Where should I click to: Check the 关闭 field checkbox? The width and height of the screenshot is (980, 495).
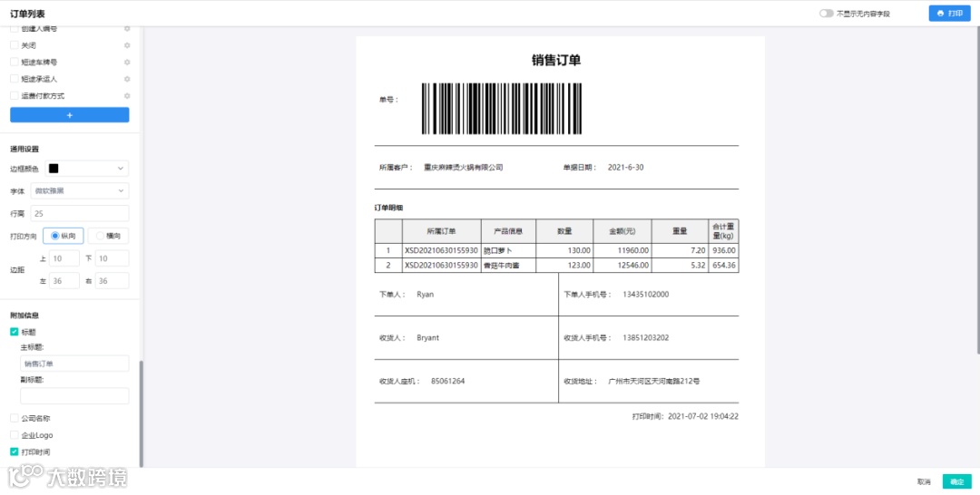coord(15,45)
